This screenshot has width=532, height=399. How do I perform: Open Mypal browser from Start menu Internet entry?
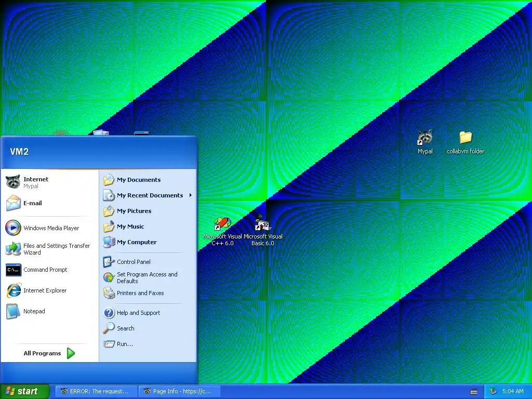(49, 182)
